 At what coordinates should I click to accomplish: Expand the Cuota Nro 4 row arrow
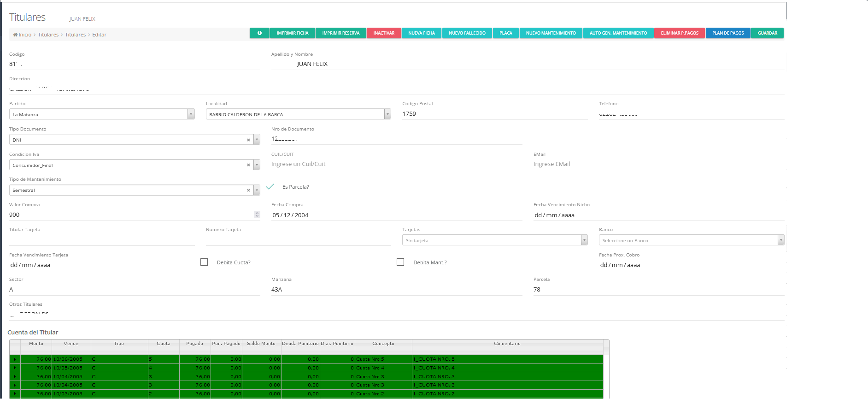point(15,368)
